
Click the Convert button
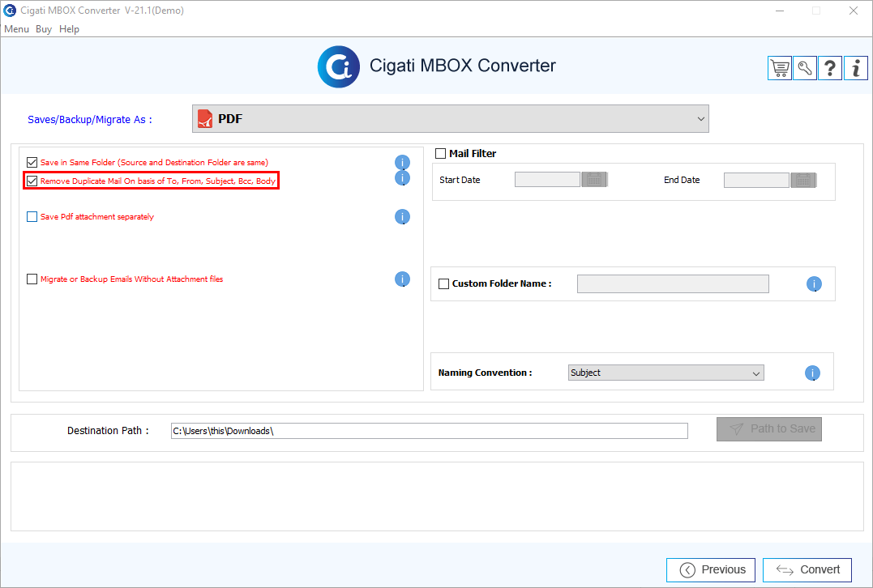pos(807,569)
